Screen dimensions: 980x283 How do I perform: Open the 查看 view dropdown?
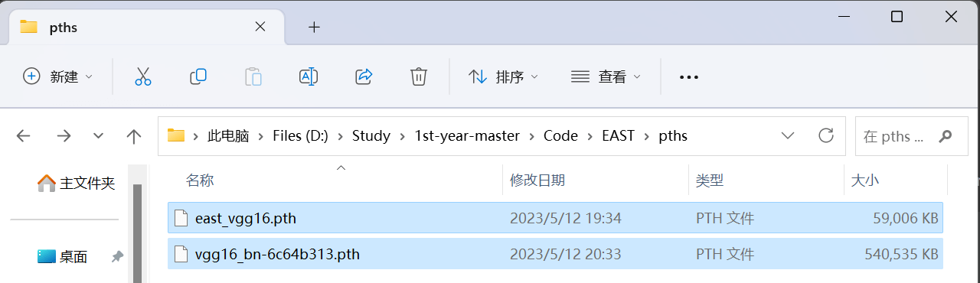coord(606,76)
